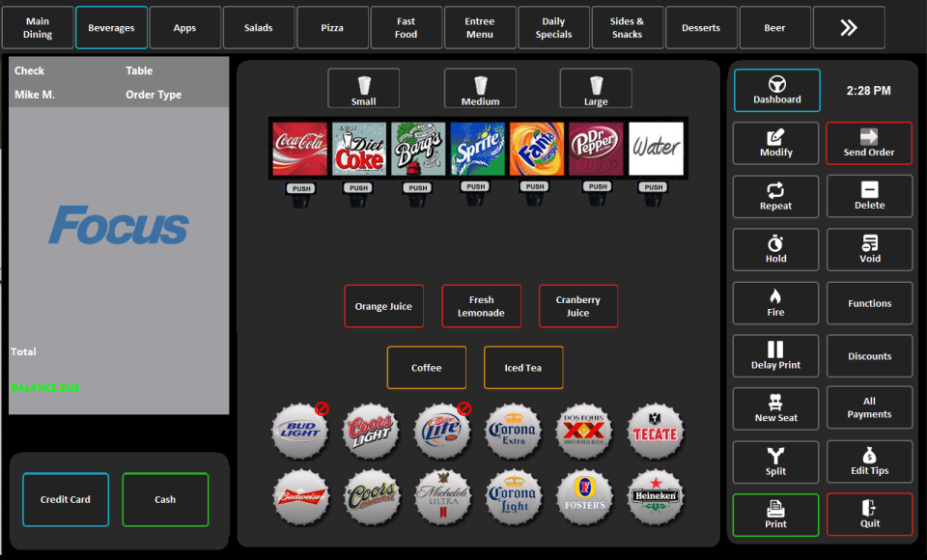Screen dimensions: 927x560
Task: Add a Foster's beer
Action: click(585, 497)
